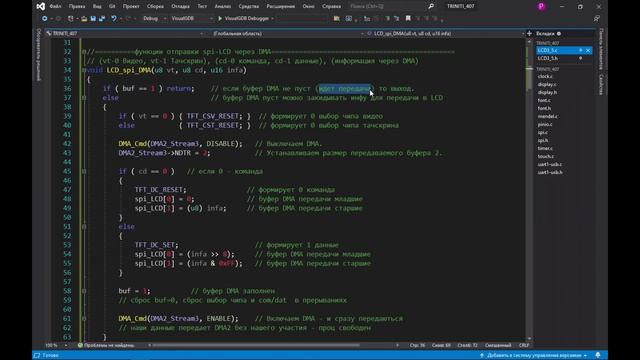Open uart1-usb.c in the tab list
The height and width of the screenshot is (360, 640).
[x=550, y=164]
